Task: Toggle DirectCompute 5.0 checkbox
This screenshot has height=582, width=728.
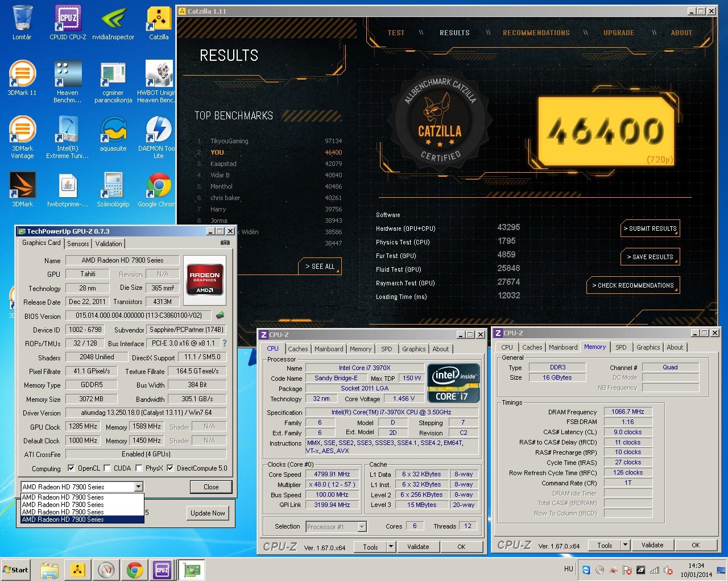Action: (x=169, y=468)
